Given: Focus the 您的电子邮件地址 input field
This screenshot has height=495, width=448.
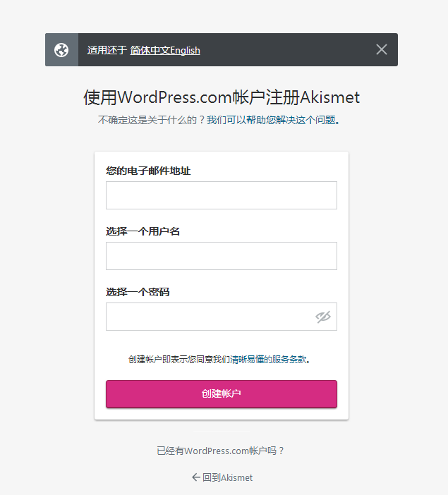Looking at the screenshot, I should tap(222, 195).
